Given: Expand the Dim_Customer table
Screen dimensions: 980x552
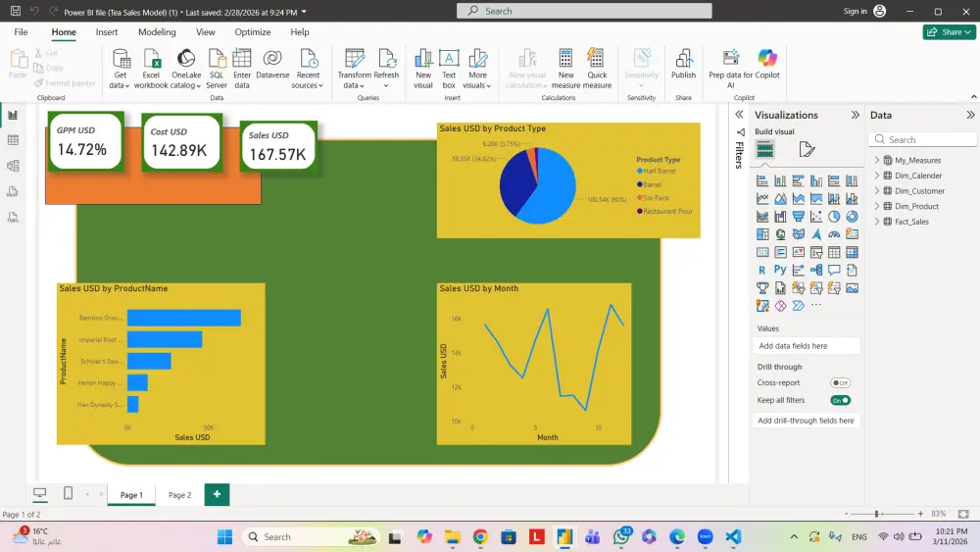Looking at the screenshot, I should coord(876,190).
